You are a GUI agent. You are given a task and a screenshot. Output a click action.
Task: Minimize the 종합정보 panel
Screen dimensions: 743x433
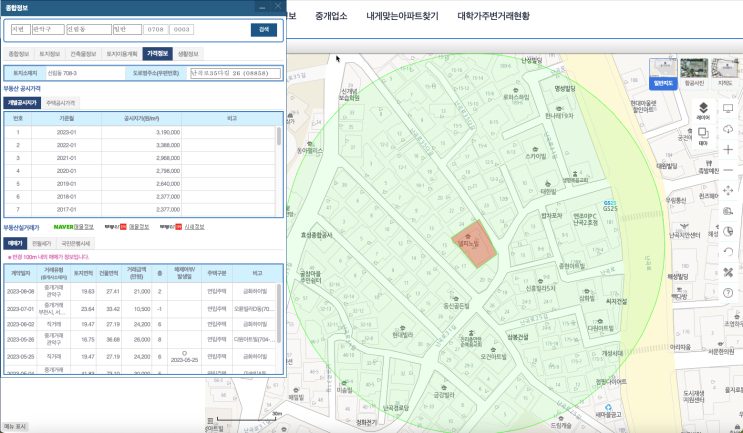click(262, 7)
